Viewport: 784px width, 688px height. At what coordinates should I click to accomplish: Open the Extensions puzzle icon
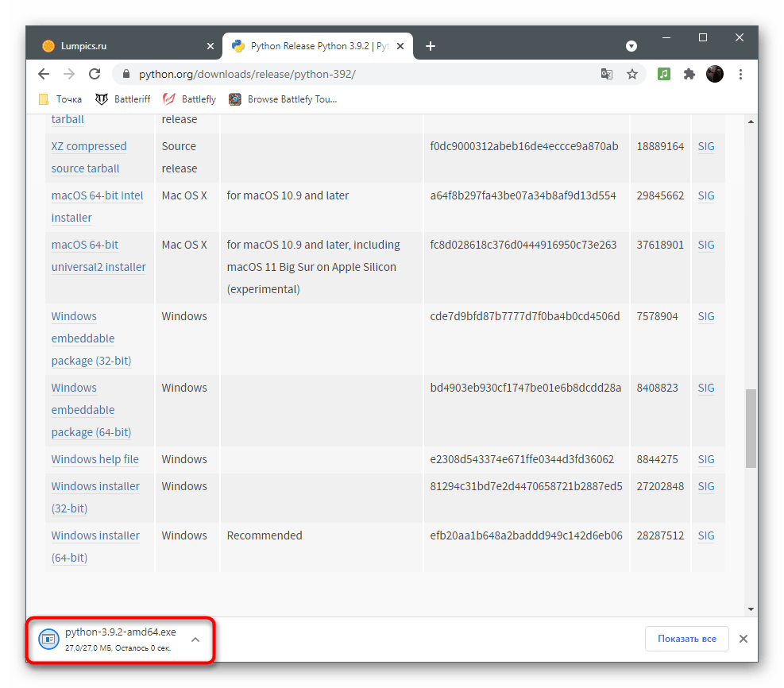tap(689, 74)
